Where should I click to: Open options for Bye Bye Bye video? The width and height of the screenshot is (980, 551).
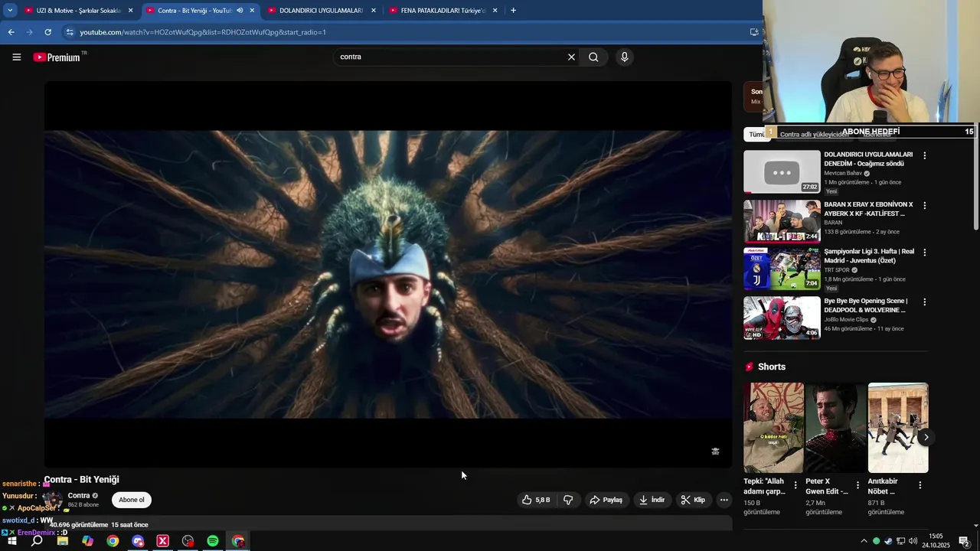924,302
